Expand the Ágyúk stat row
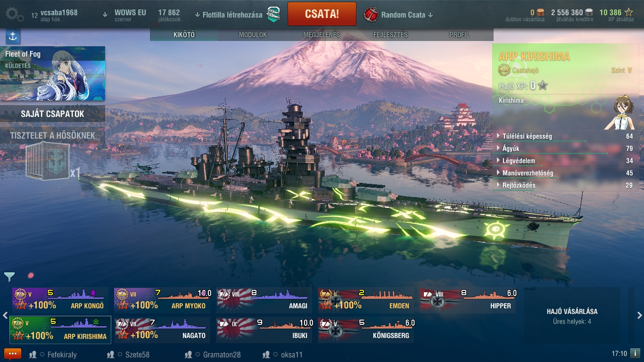This screenshot has height=362, width=644. (x=564, y=148)
